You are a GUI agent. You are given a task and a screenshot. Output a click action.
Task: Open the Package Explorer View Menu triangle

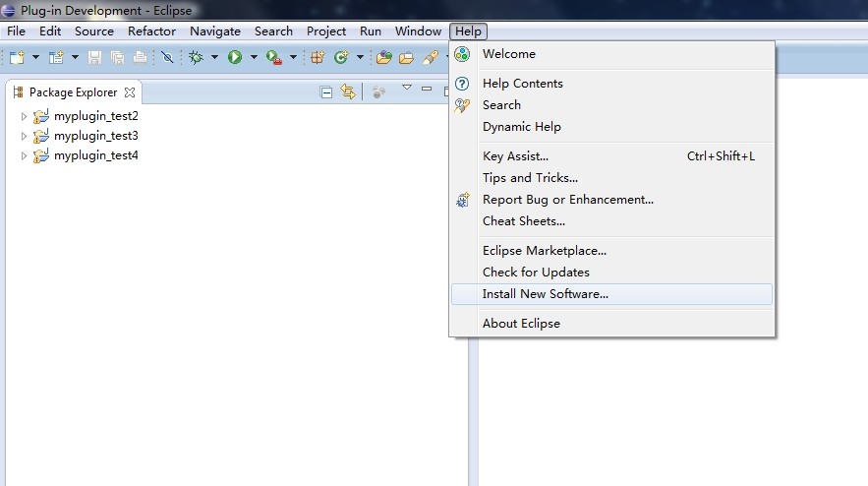click(x=407, y=88)
